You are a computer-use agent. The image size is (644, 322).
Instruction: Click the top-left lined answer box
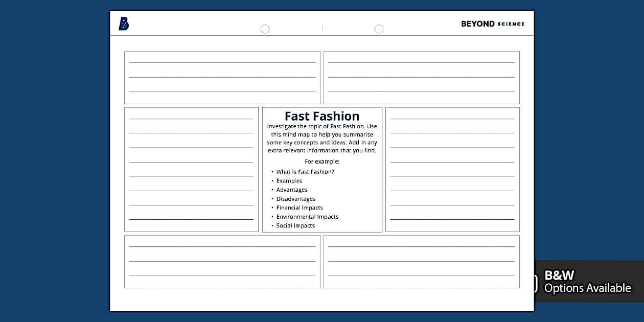[x=222, y=77]
